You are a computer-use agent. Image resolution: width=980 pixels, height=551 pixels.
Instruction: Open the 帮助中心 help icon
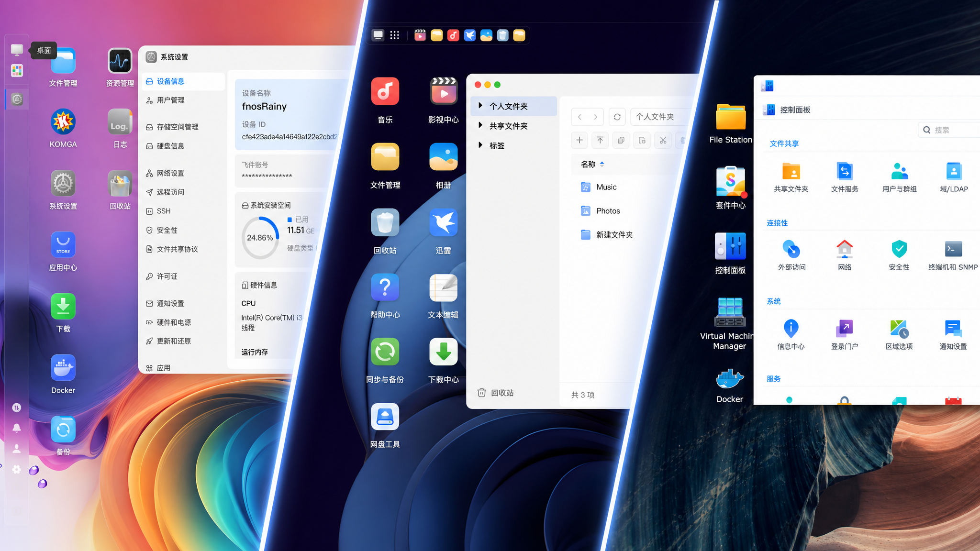point(385,287)
